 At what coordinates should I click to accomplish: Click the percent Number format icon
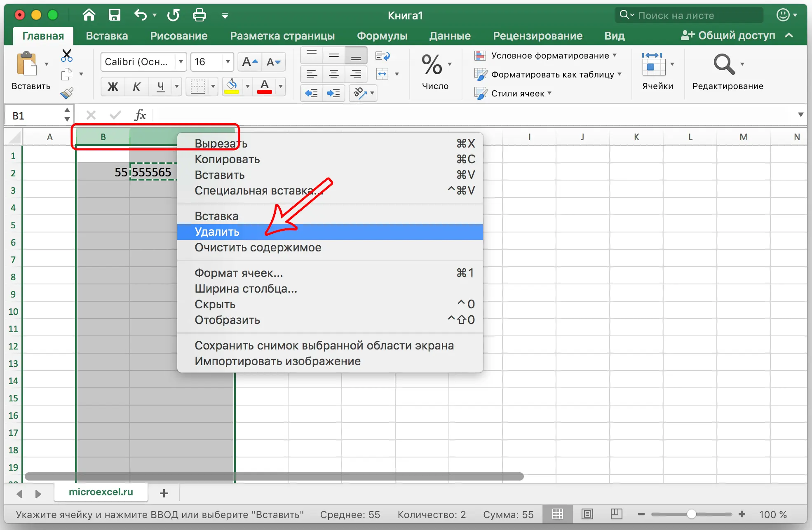432,64
